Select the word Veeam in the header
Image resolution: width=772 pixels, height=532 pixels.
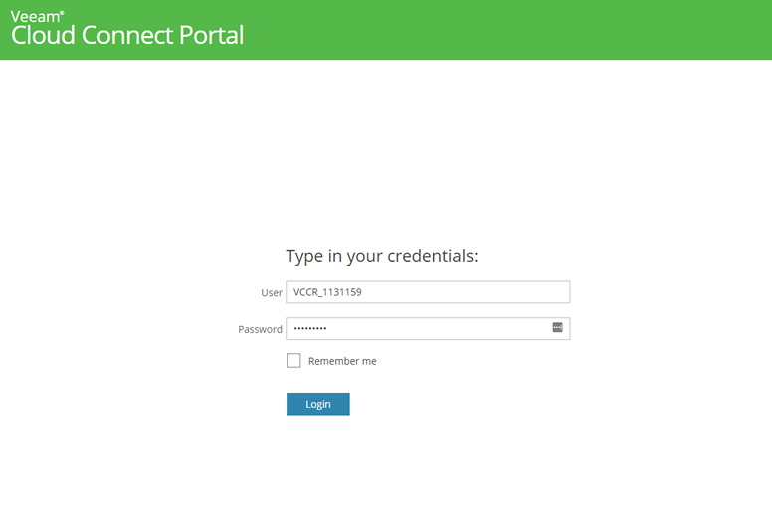coord(36,17)
